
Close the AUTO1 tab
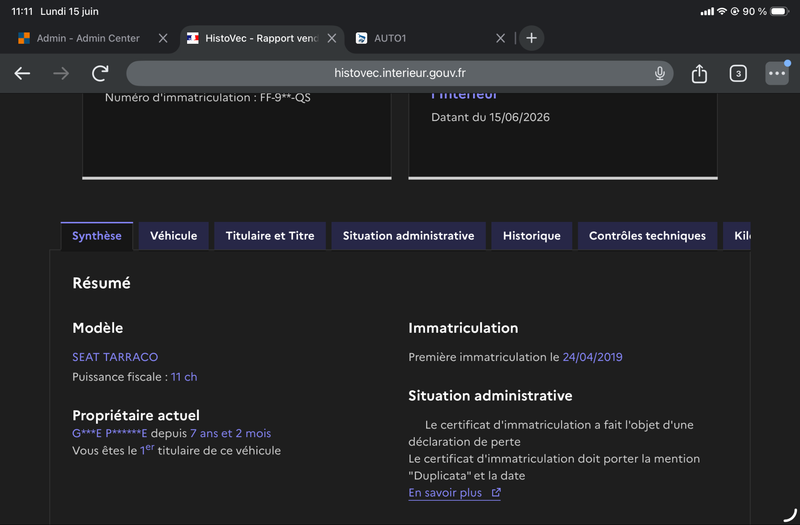pos(501,38)
